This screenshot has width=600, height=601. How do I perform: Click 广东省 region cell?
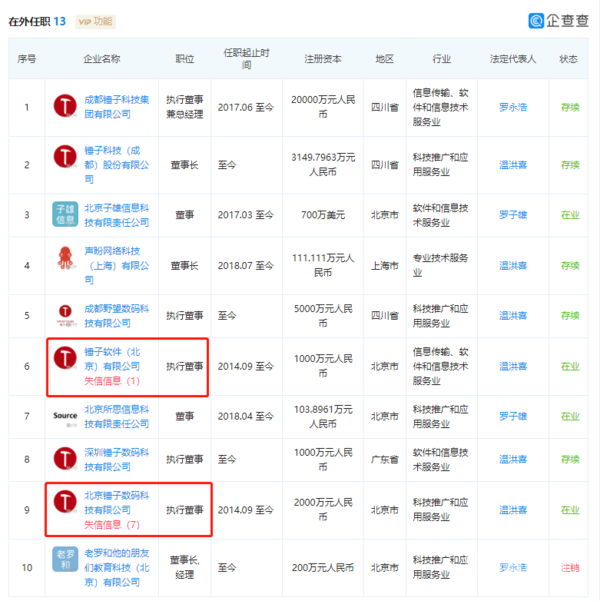coord(385,460)
